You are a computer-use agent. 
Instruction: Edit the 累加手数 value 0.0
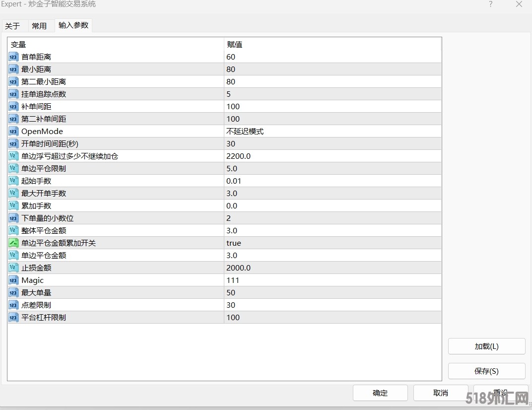332,205
